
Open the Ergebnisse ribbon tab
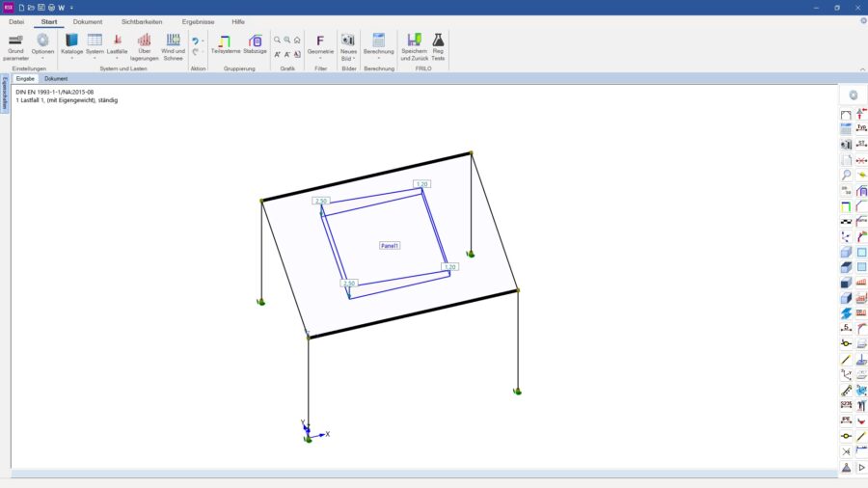click(198, 21)
